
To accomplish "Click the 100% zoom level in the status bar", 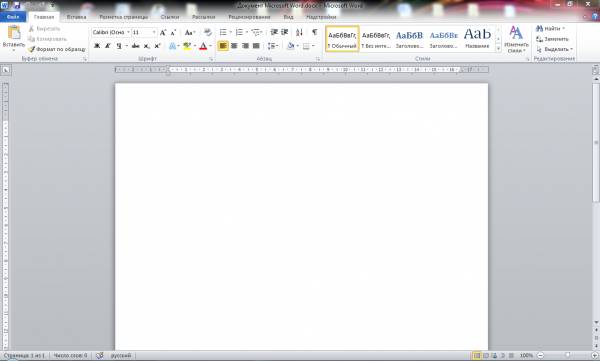I will pyautogui.click(x=526, y=356).
